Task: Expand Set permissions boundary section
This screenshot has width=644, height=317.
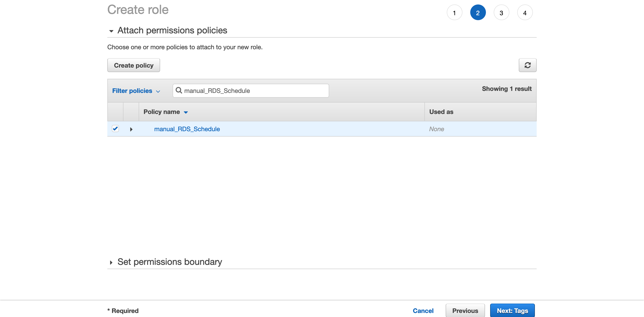Action: click(111, 262)
